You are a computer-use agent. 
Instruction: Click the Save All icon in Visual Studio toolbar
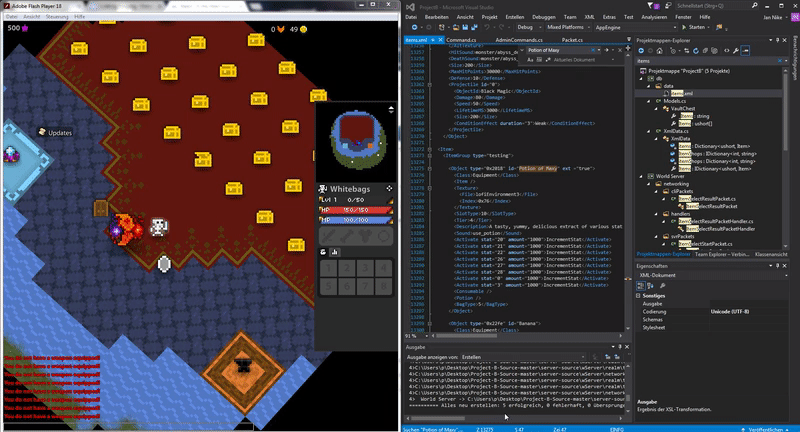pos(474,27)
